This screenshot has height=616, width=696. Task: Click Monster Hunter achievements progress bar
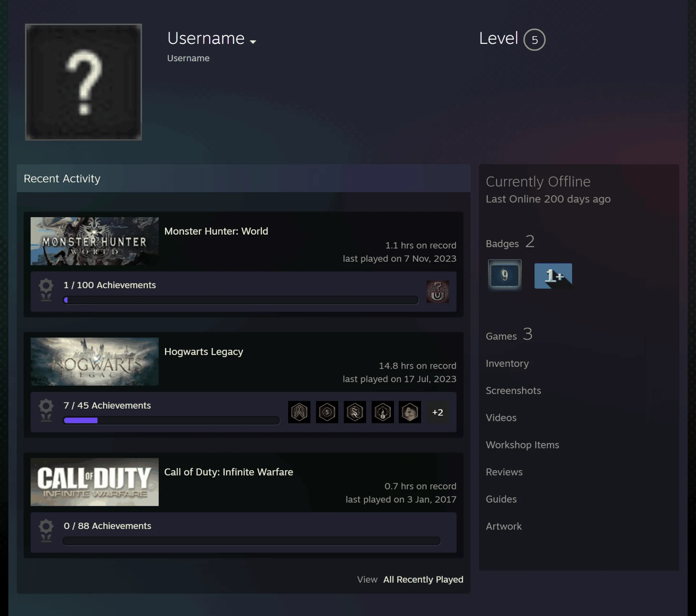click(241, 300)
